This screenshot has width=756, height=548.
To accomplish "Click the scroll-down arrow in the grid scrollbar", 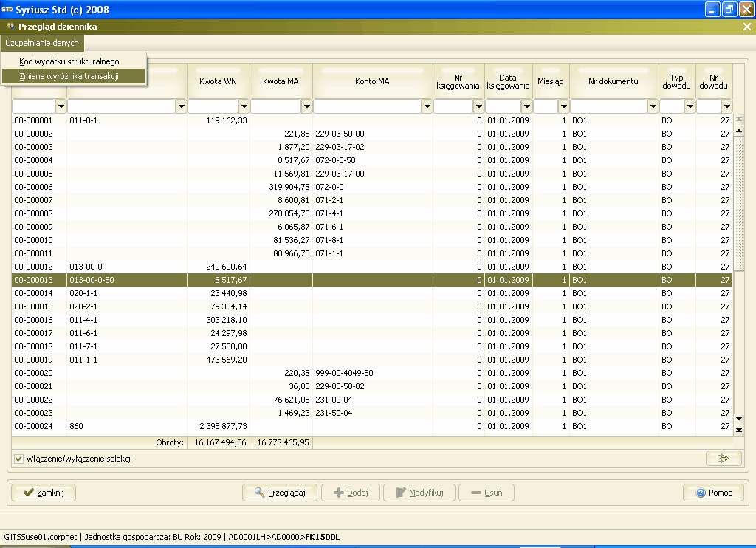I will pyautogui.click(x=738, y=419).
